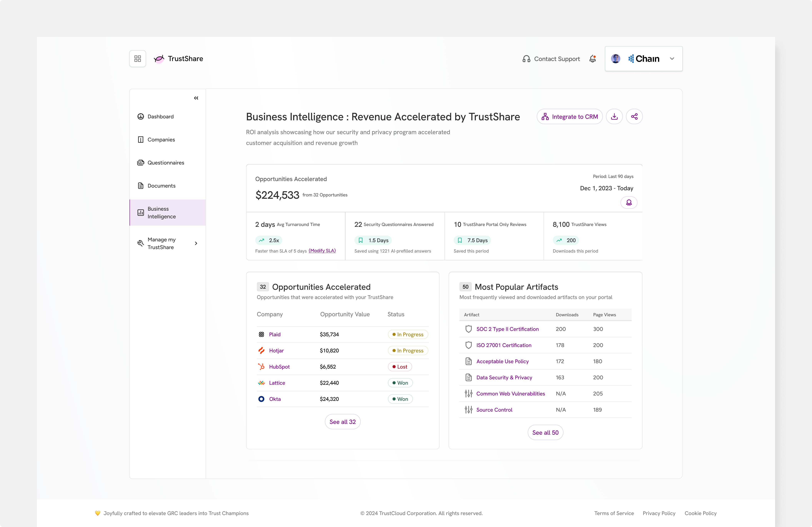The image size is (812, 527).
Task: Click the Data Security & Privacy document icon
Action: point(468,378)
